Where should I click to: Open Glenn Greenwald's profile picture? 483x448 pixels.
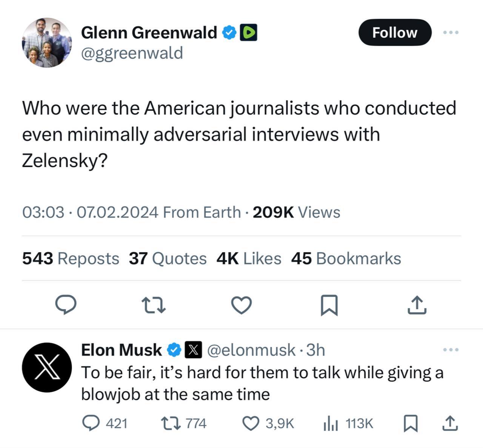[x=47, y=43]
